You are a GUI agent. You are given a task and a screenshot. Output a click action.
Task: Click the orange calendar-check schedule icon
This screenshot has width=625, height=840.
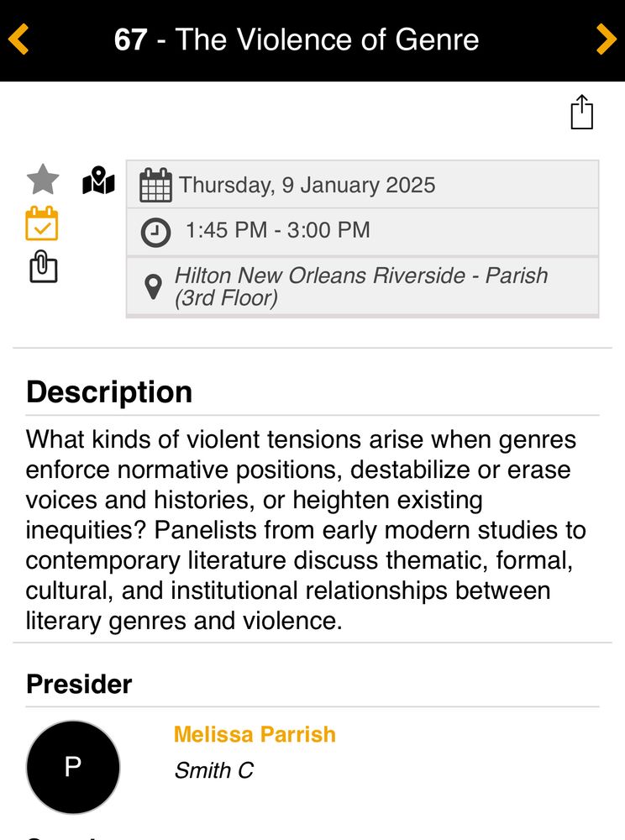coord(42,223)
